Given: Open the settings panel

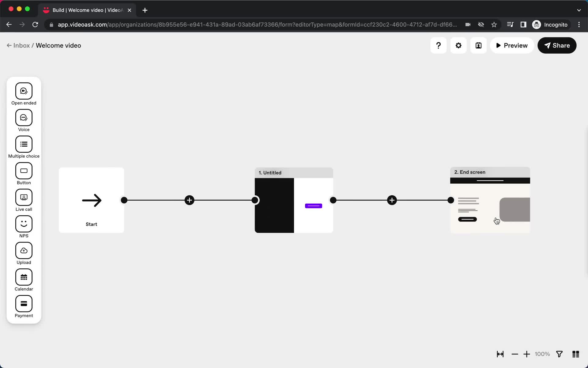Looking at the screenshot, I should [458, 45].
